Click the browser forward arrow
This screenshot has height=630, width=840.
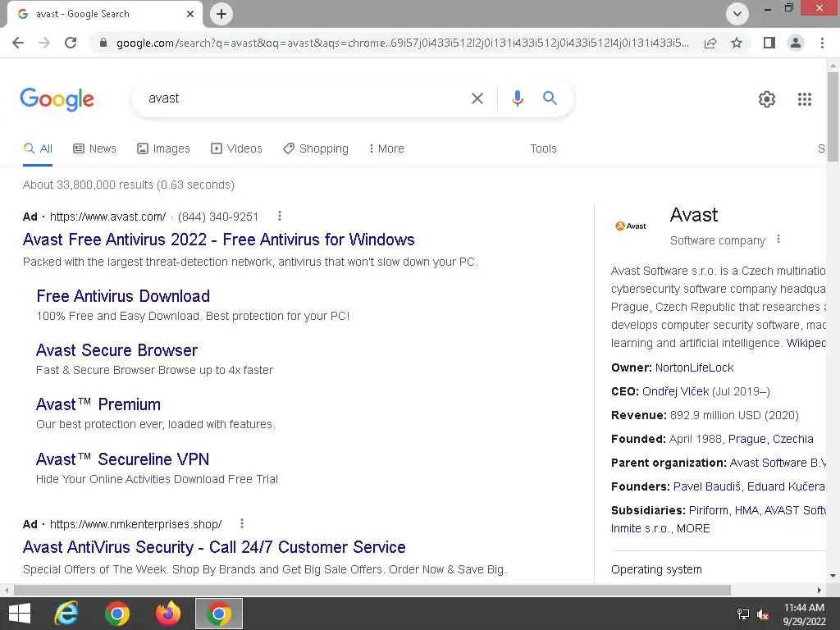(x=44, y=43)
